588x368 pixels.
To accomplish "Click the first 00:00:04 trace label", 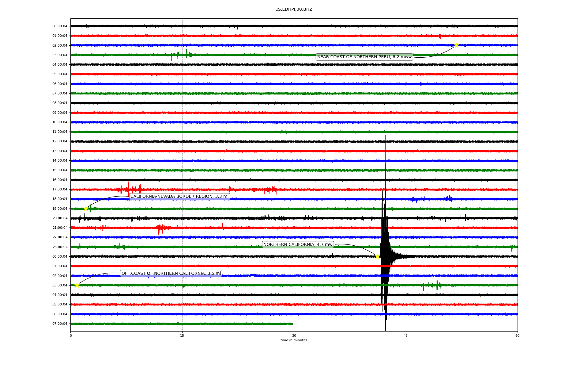I will [60, 26].
